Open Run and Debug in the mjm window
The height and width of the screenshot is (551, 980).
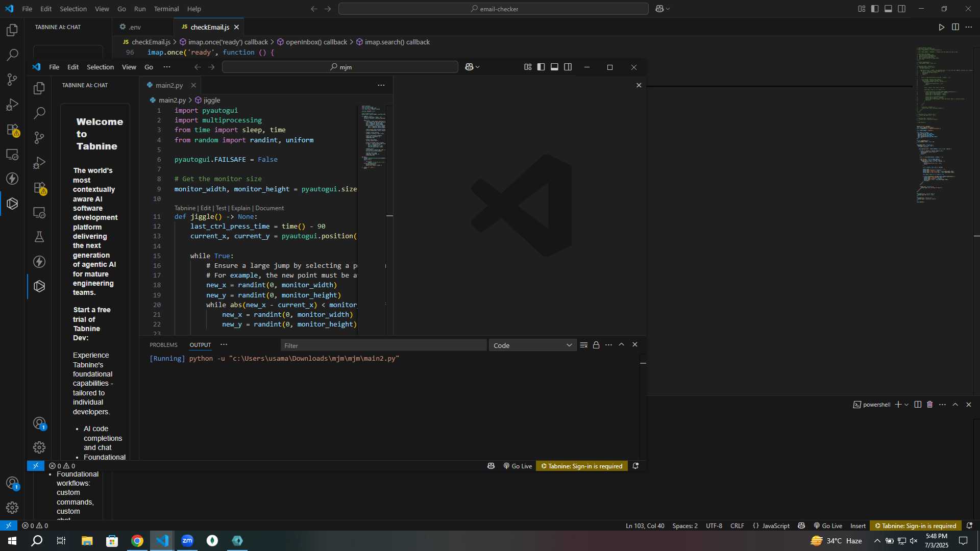pyautogui.click(x=39, y=163)
